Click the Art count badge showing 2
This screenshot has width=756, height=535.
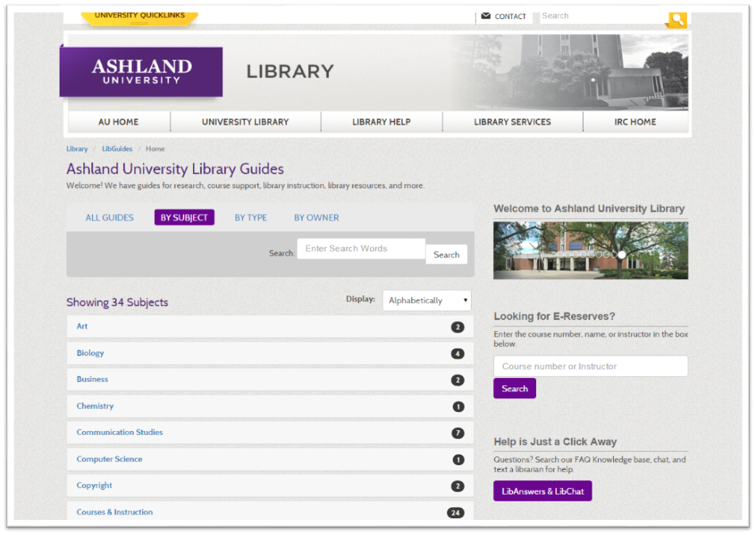click(457, 327)
